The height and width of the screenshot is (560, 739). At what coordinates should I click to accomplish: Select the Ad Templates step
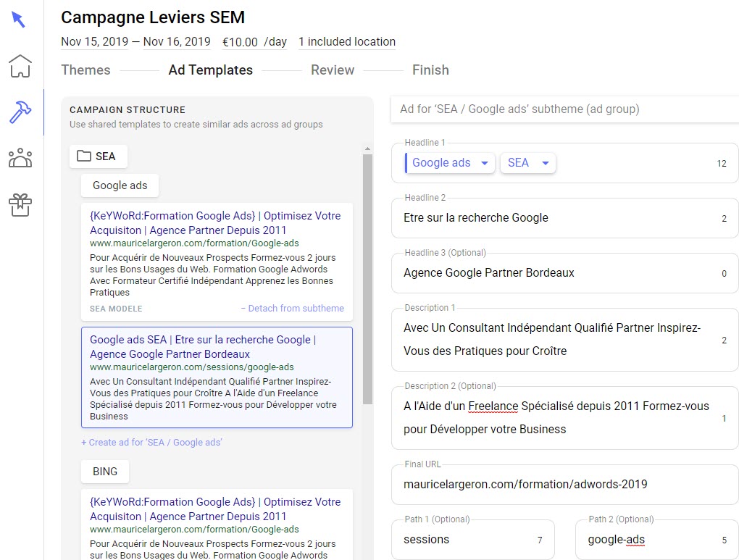click(x=211, y=70)
